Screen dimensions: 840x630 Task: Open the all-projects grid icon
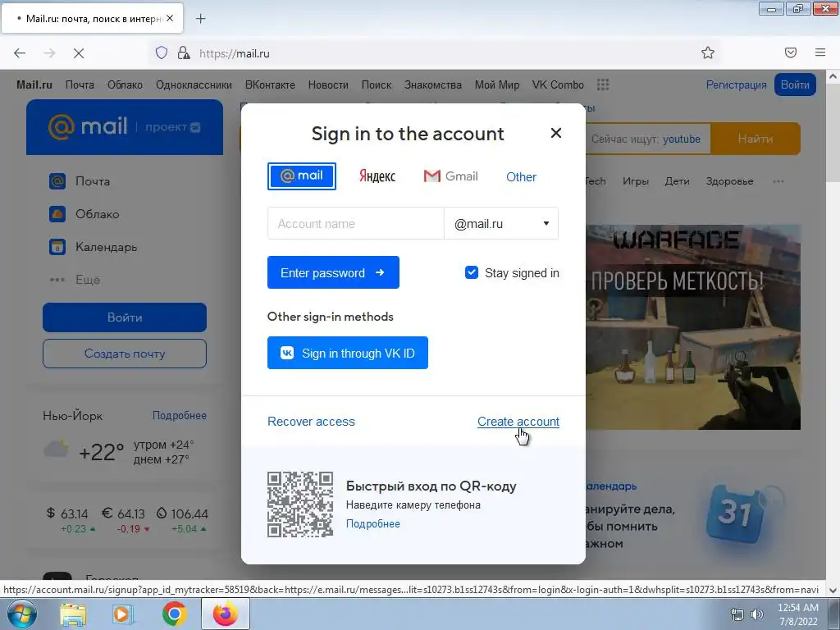(x=603, y=84)
